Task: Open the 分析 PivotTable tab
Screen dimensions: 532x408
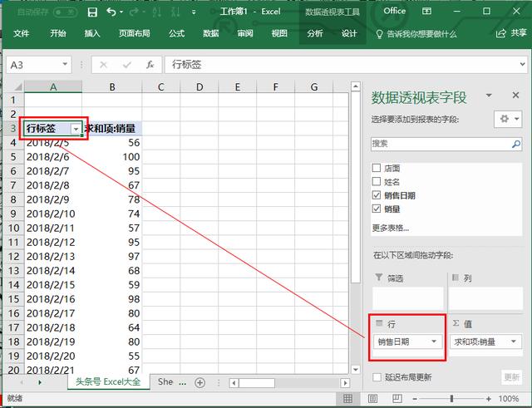Action: pos(315,33)
